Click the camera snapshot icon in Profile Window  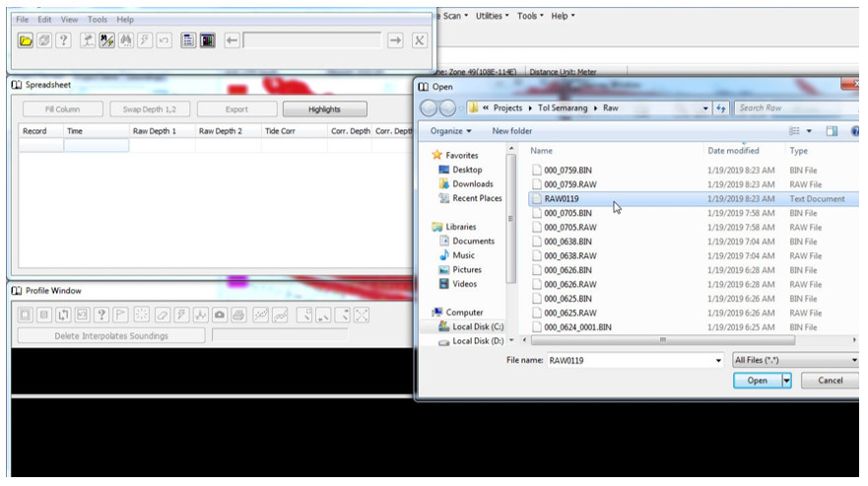point(220,315)
